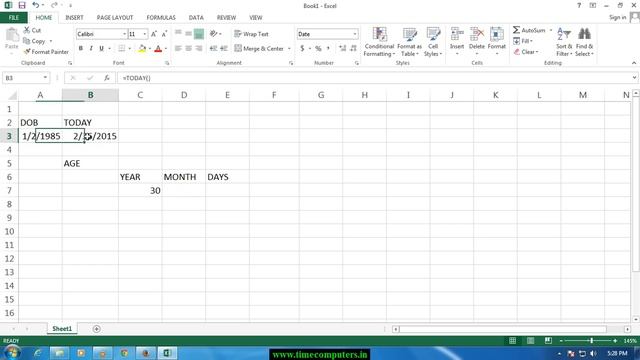Open the Date number format dropdown
Image resolution: width=640 pixels, height=360 pixels.
coord(355,34)
